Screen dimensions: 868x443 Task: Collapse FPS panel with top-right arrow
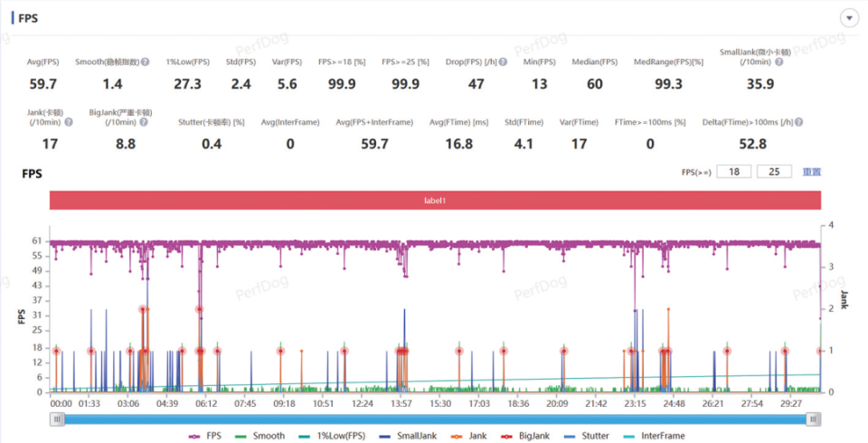[x=849, y=18]
